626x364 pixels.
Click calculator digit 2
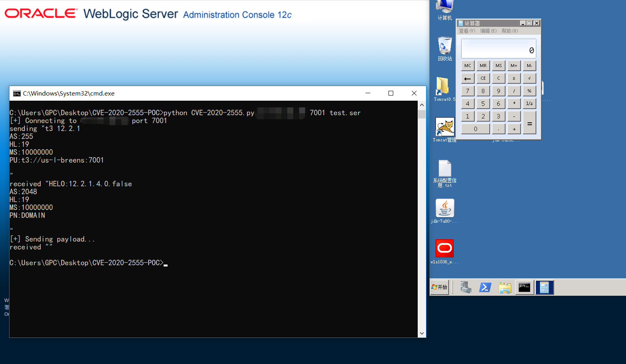(483, 116)
